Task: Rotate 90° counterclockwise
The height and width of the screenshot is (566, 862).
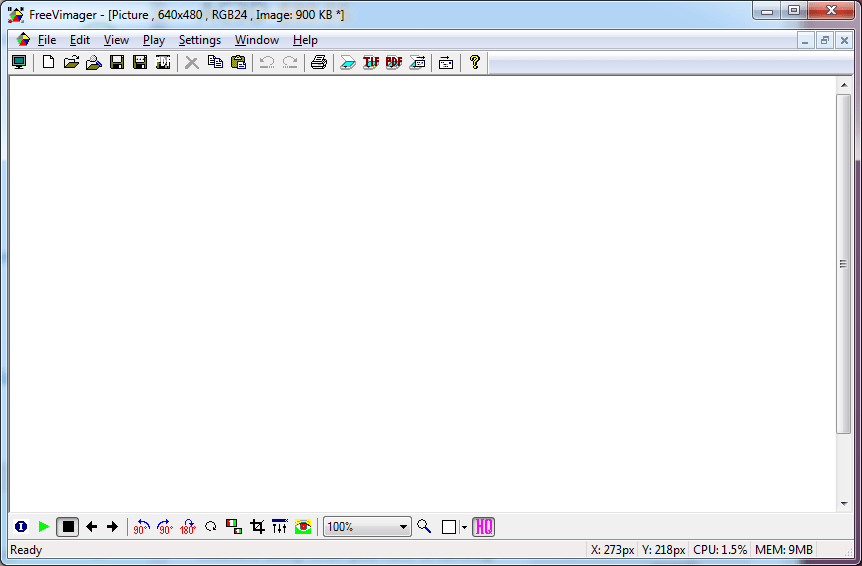Action: [x=141, y=527]
